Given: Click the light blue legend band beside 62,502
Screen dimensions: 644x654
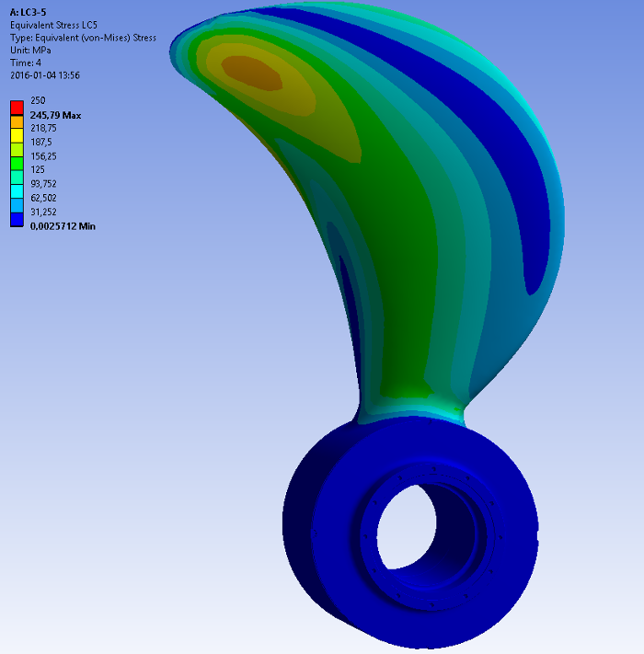Looking at the screenshot, I should coord(17,205).
